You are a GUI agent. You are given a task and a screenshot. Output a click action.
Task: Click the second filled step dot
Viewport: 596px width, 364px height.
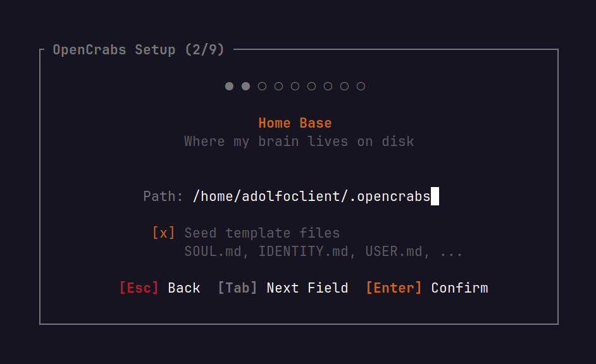tap(245, 86)
